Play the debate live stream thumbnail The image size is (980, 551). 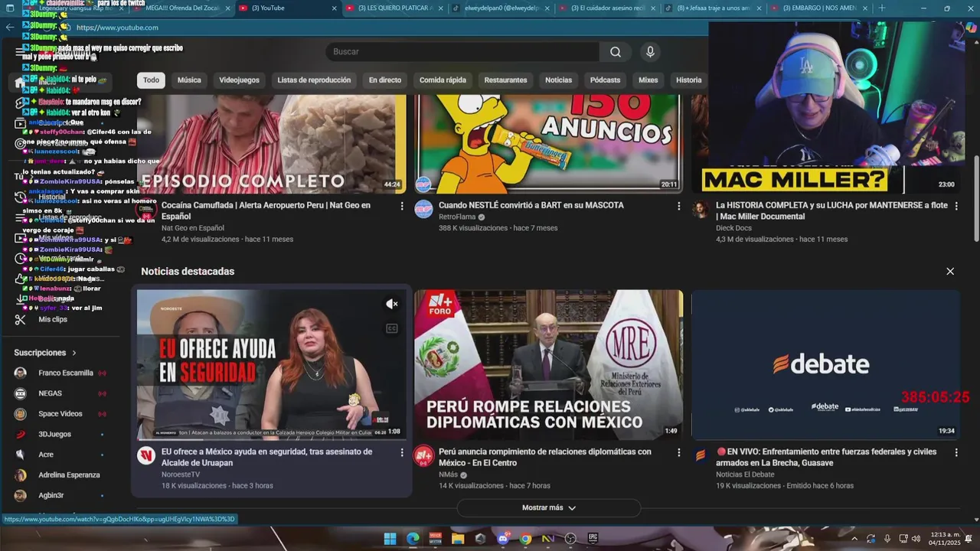click(825, 364)
